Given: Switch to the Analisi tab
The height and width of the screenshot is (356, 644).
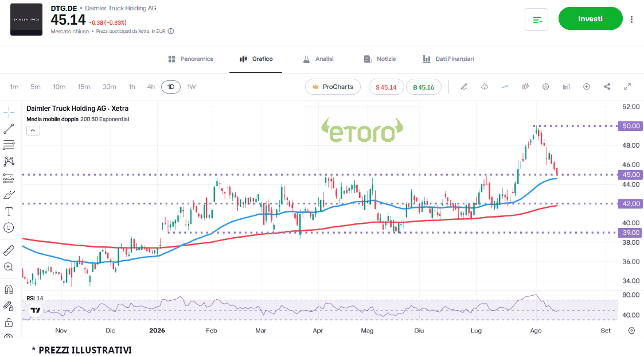Looking at the screenshot, I should coord(318,59).
